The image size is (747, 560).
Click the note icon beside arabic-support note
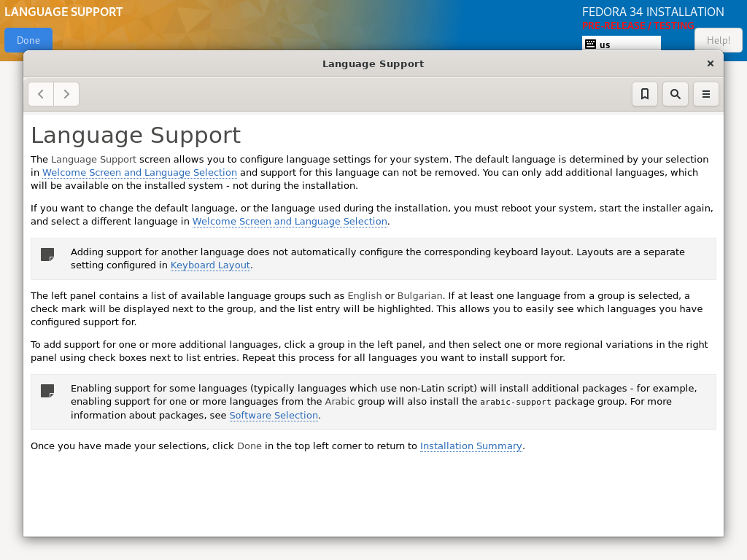[x=47, y=391]
